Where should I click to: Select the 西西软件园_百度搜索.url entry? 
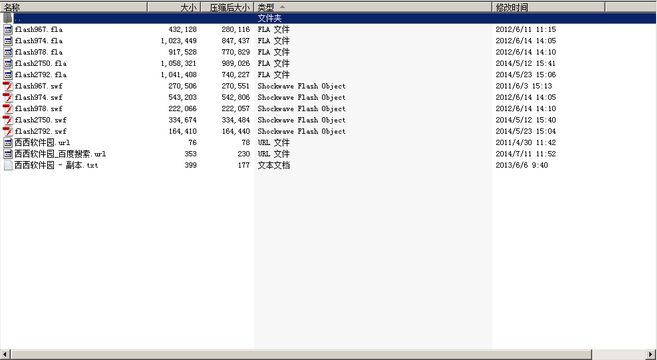[60, 154]
